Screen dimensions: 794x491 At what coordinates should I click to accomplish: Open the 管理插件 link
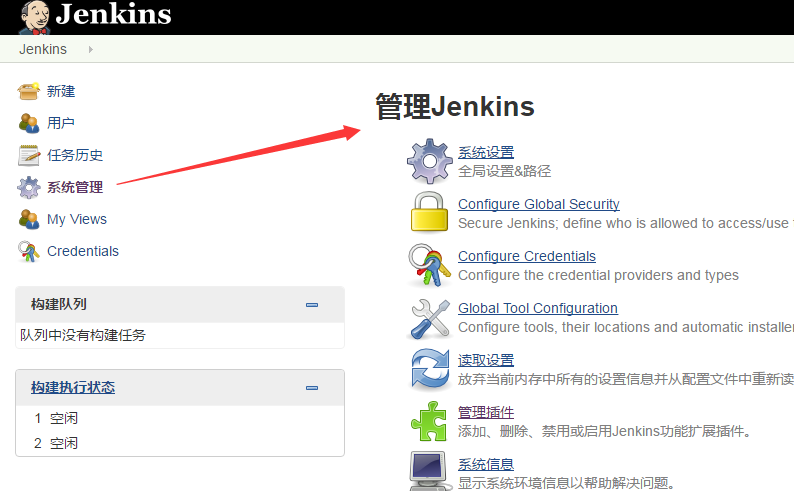coord(486,413)
